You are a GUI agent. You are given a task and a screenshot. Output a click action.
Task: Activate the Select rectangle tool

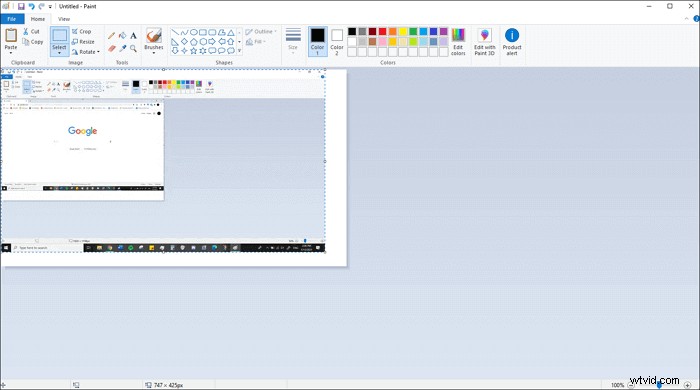pos(59,35)
